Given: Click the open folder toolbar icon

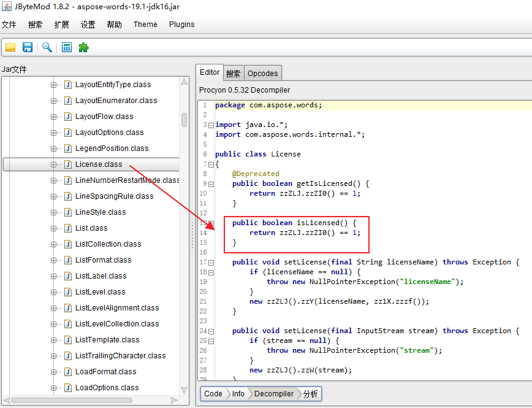Looking at the screenshot, I should coord(10,47).
